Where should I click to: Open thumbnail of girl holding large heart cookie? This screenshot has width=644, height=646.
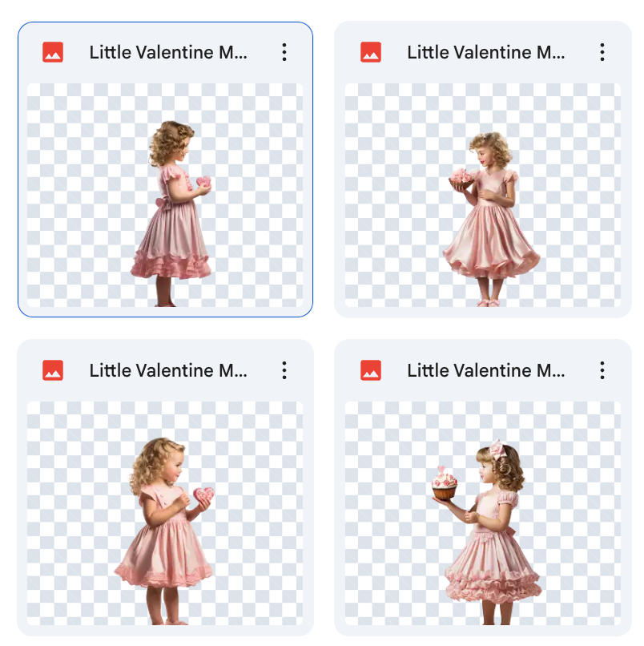point(165,513)
